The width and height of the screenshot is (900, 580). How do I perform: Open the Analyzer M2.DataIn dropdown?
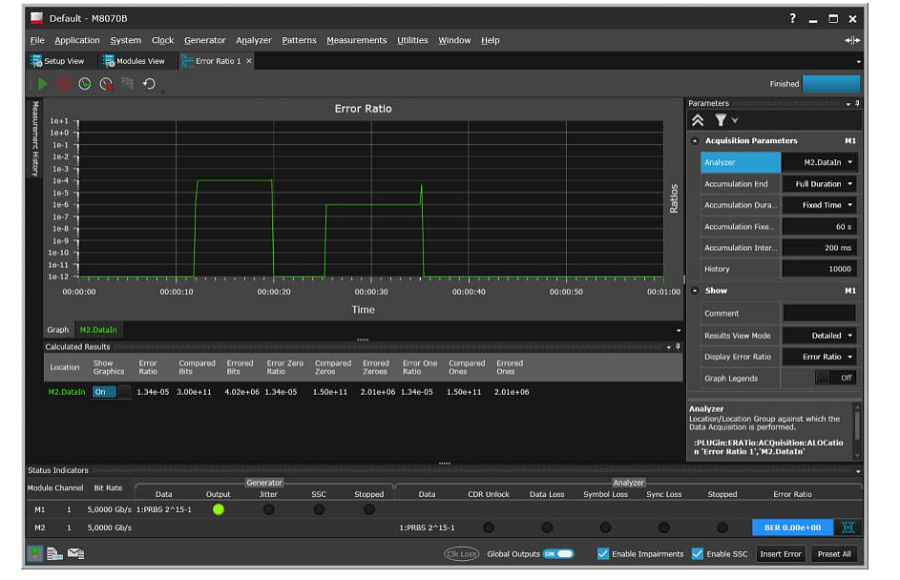(820, 163)
